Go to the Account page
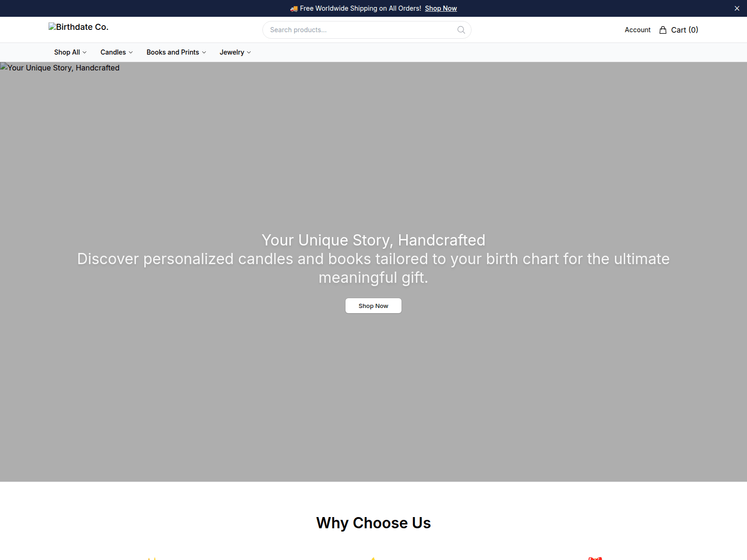 coord(638,30)
